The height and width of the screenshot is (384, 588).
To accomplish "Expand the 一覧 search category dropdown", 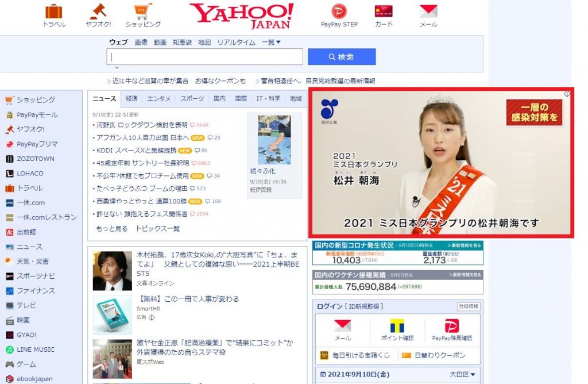I will tap(271, 42).
